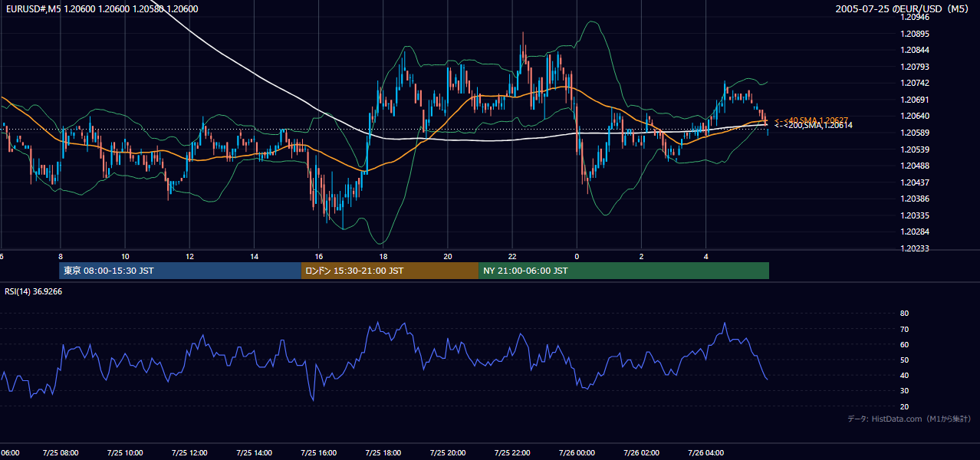This screenshot has width=980, height=460.
Task: Click RSI scale level 80
Action: (905, 314)
